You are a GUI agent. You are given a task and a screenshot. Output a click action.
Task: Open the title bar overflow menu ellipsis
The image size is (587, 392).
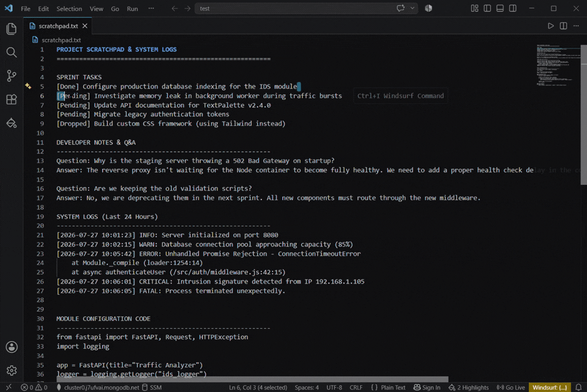pos(151,8)
